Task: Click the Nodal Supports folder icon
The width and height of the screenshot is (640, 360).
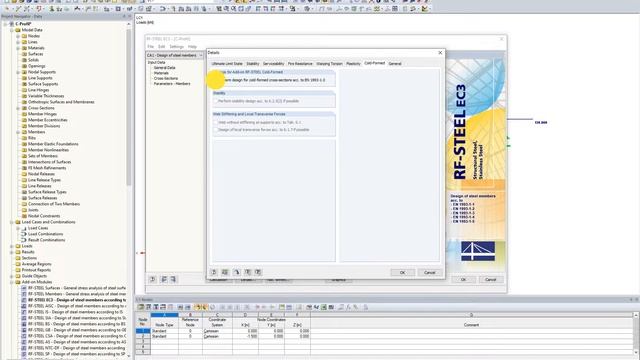Action: (x=24, y=72)
